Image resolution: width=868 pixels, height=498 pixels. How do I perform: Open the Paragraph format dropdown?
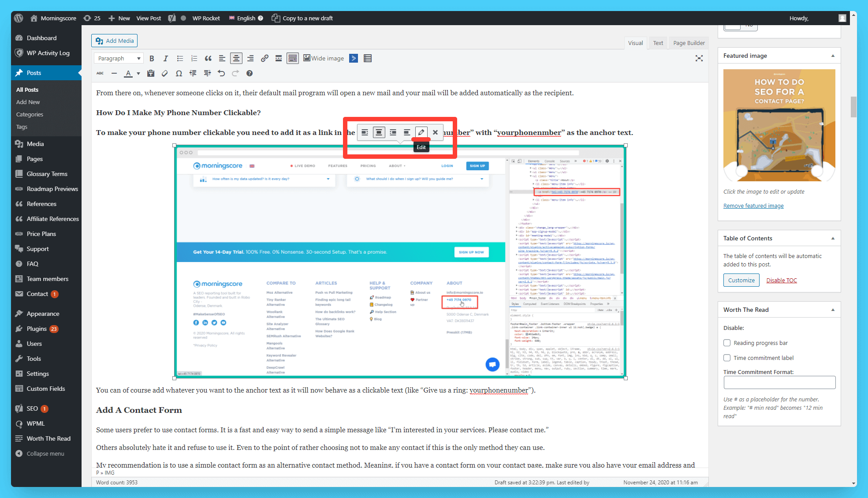tap(119, 58)
